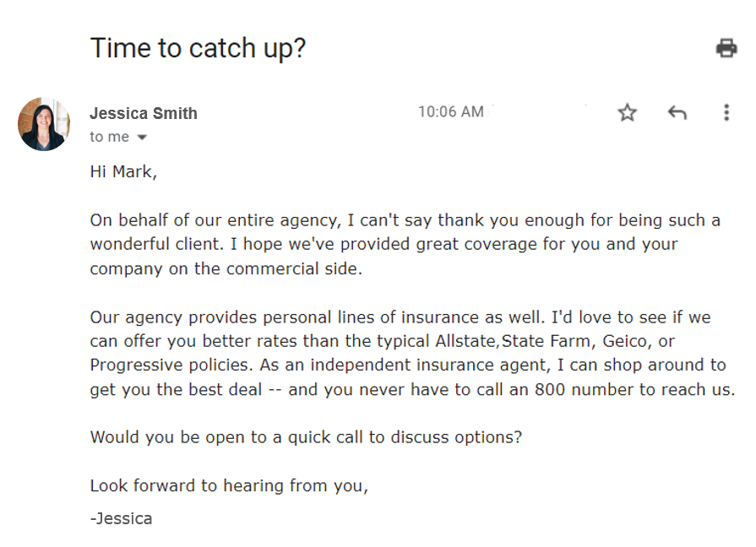Click the "Would you be open" question line

pos(306,438)
